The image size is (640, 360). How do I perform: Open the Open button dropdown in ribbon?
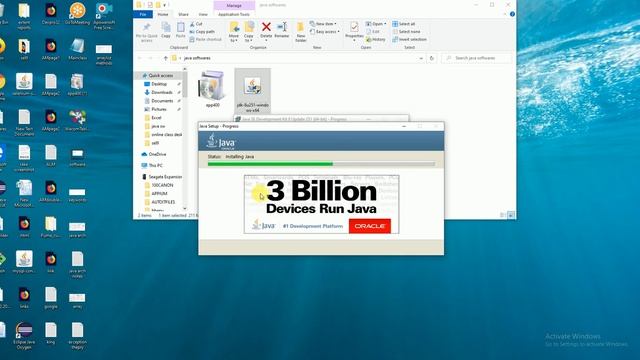coord(376,24)
